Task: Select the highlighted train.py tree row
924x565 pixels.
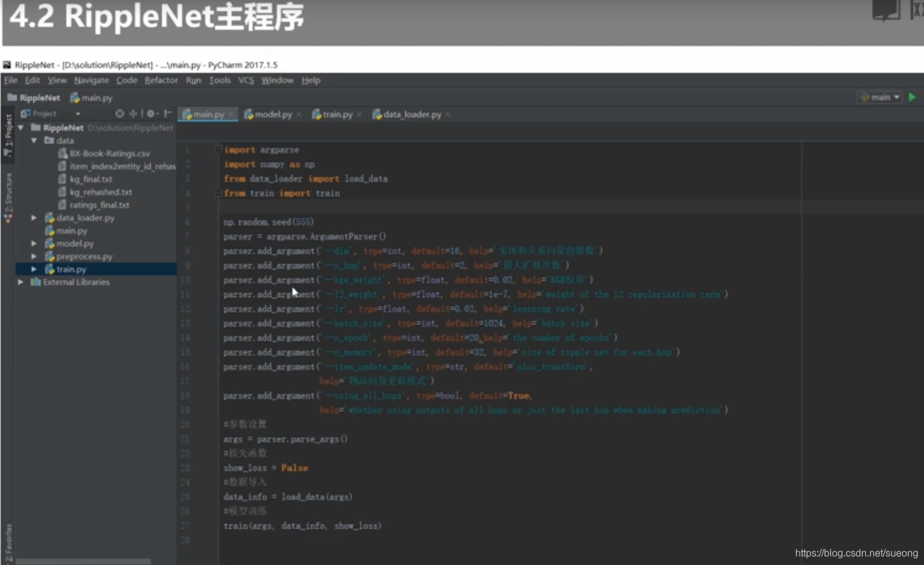Action: coord(96,269)
